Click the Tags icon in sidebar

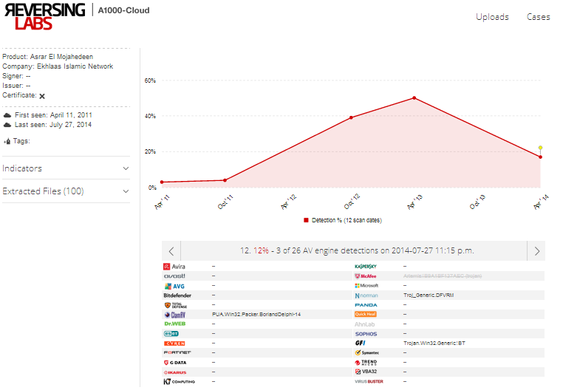(x=7, y=141)
